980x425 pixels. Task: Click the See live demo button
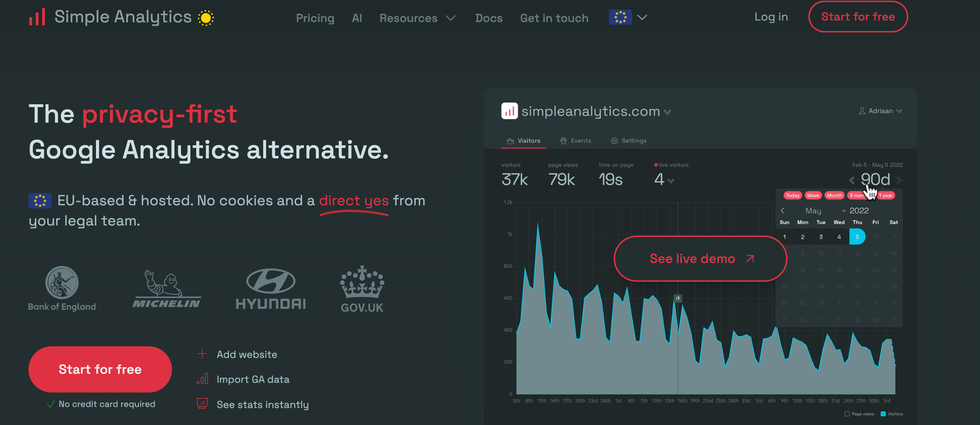point(700,259)
